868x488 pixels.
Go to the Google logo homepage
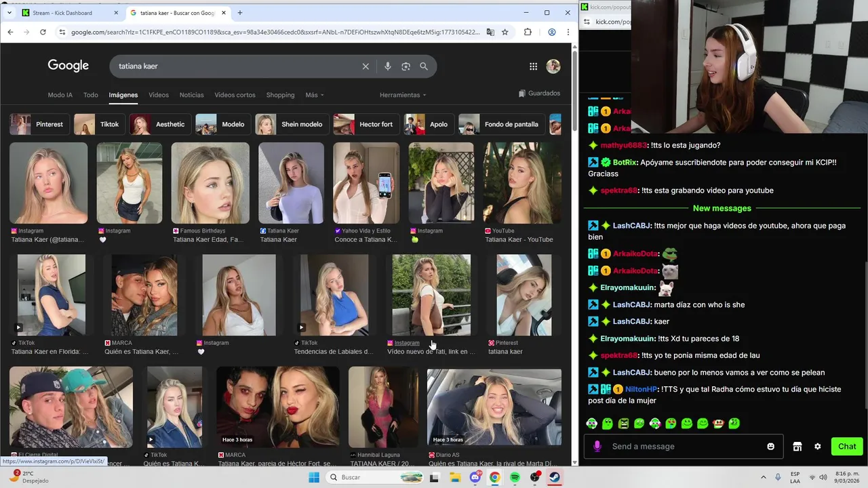(68, 66)
